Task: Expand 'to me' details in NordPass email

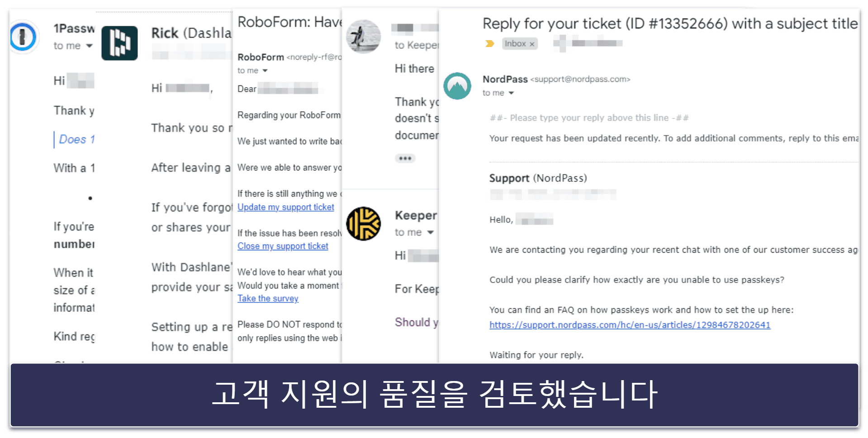Action: 511,93
